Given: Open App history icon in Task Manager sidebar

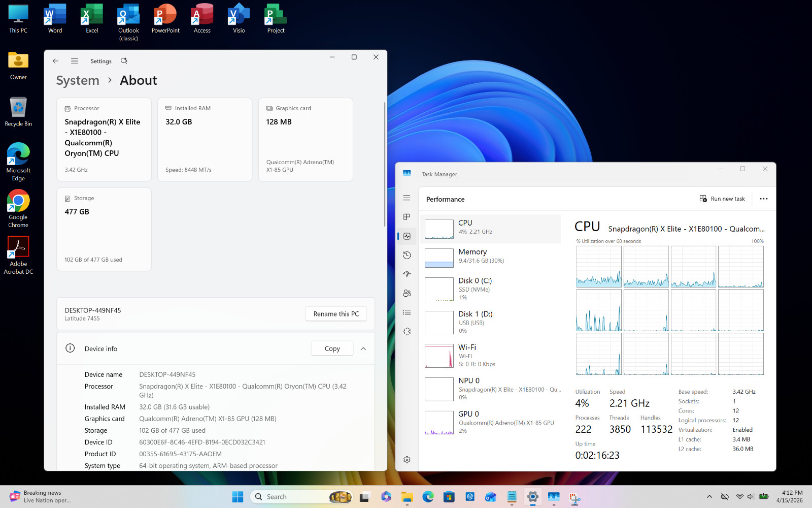Looking at the screenshot, I should click(x=407, y=255).
